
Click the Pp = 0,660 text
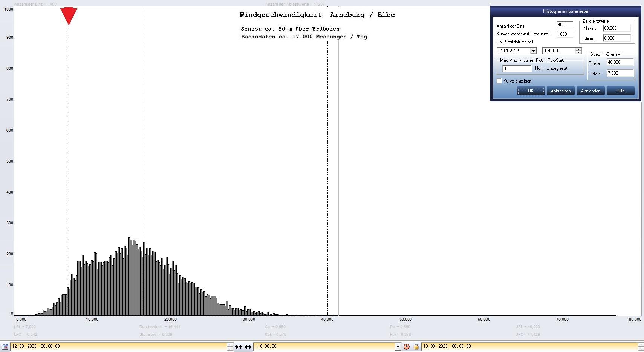(400, 327)
